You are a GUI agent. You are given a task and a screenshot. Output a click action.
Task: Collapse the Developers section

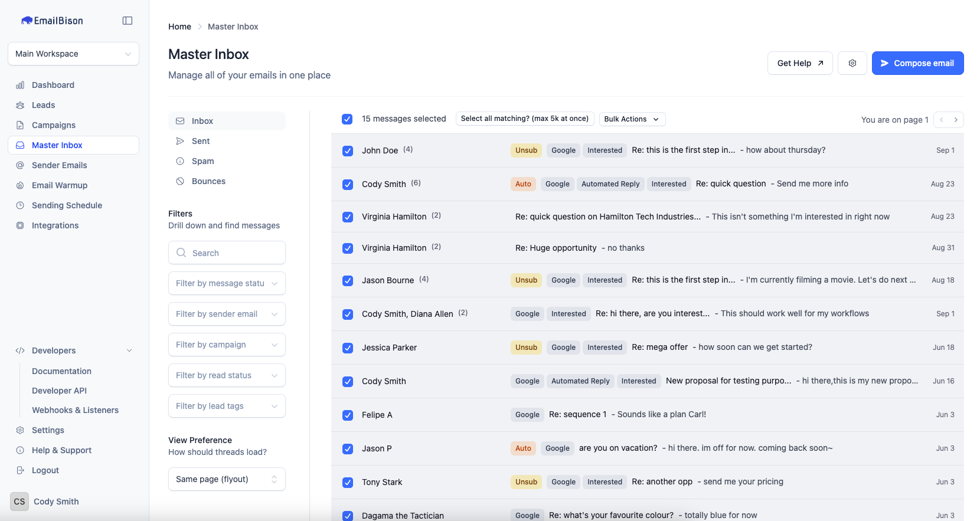129,350
